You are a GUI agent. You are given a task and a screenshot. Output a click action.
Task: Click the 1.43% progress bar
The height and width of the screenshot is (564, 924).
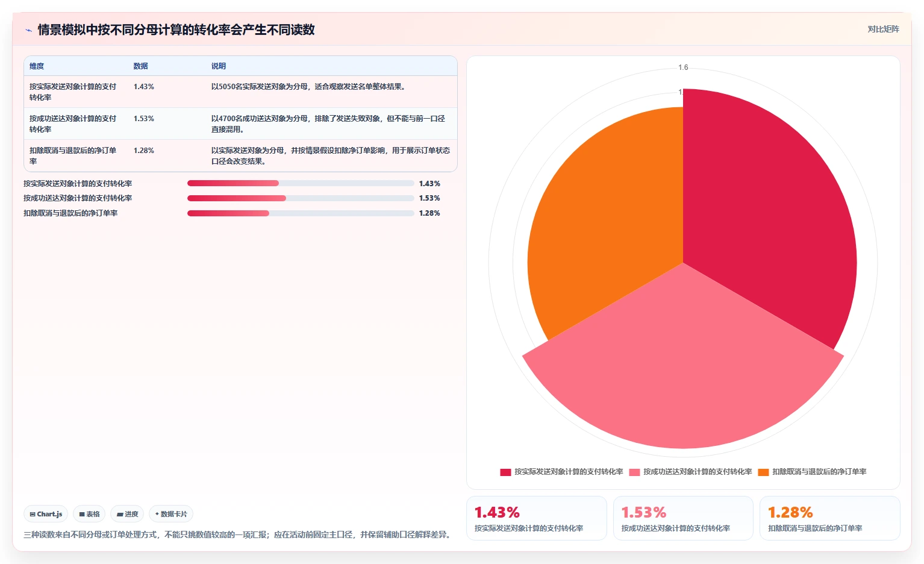pyautogui.click(x=301, y=183)
